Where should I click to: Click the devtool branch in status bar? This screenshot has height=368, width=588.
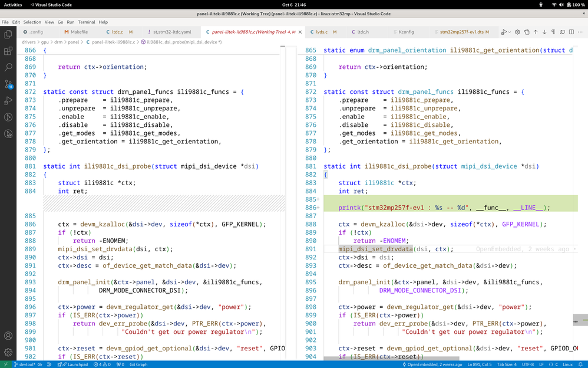(x=25, y=364)
